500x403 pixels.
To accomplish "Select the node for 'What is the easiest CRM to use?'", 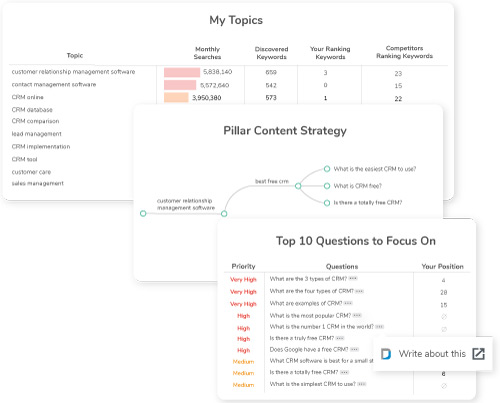I will 327,169.
